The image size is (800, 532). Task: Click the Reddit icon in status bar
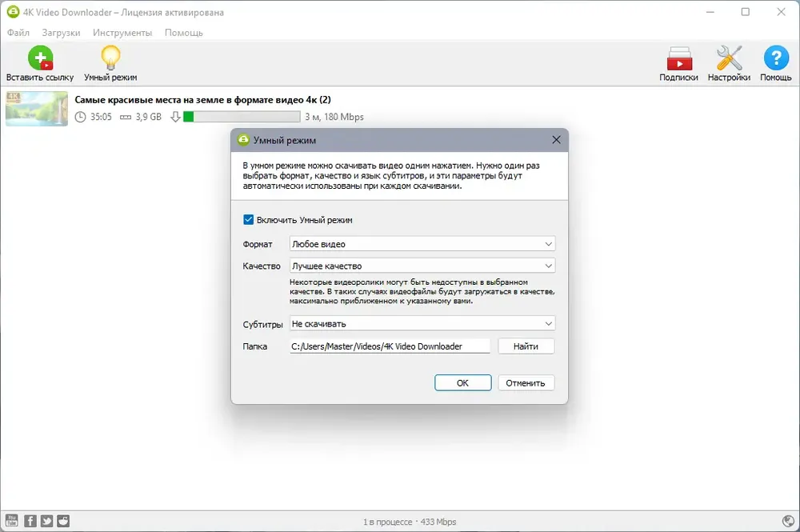click(x=63, y=520)
